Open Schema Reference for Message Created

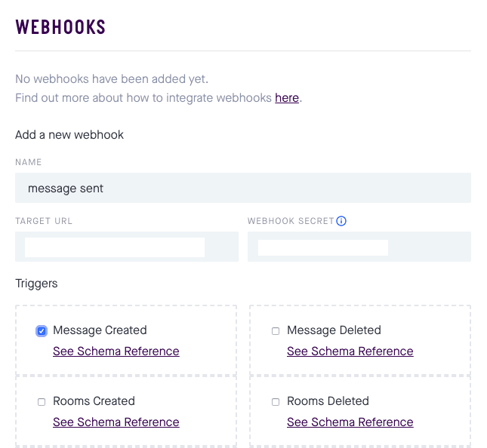(x=116, y=351)
